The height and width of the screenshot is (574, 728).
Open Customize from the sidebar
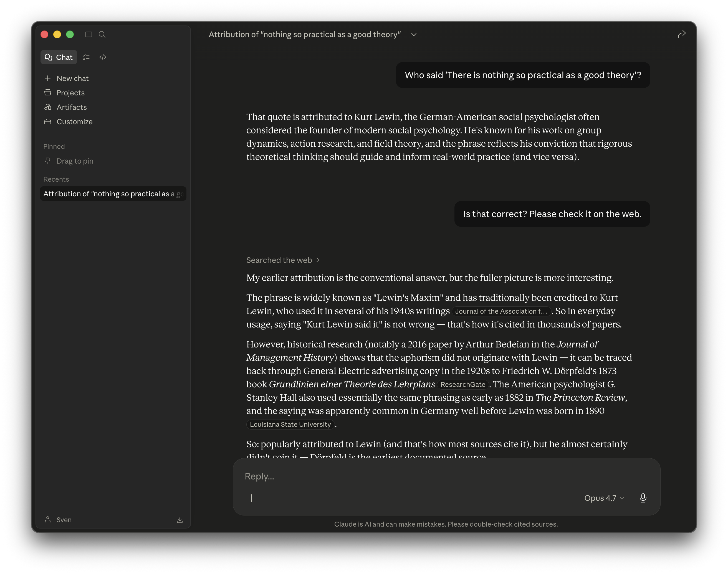coord(74,122)
